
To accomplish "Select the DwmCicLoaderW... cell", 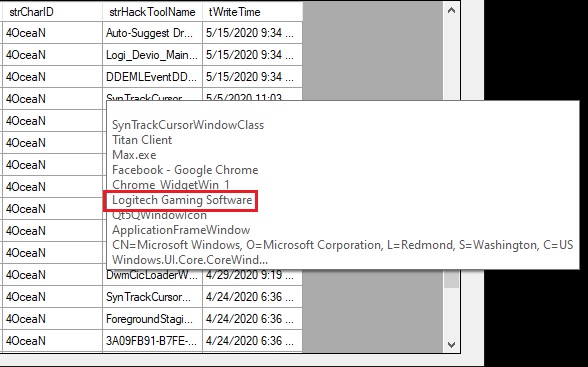I will (x=153, y=275).
